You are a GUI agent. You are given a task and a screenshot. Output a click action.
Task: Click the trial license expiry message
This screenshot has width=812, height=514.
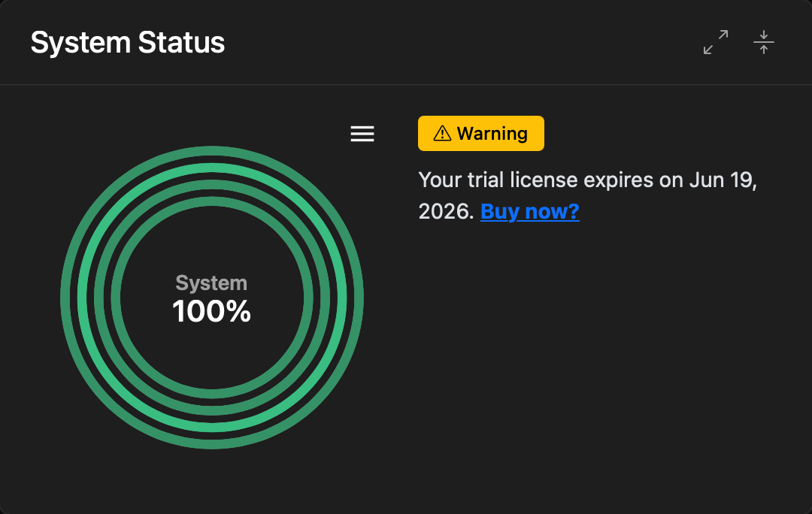587,195
